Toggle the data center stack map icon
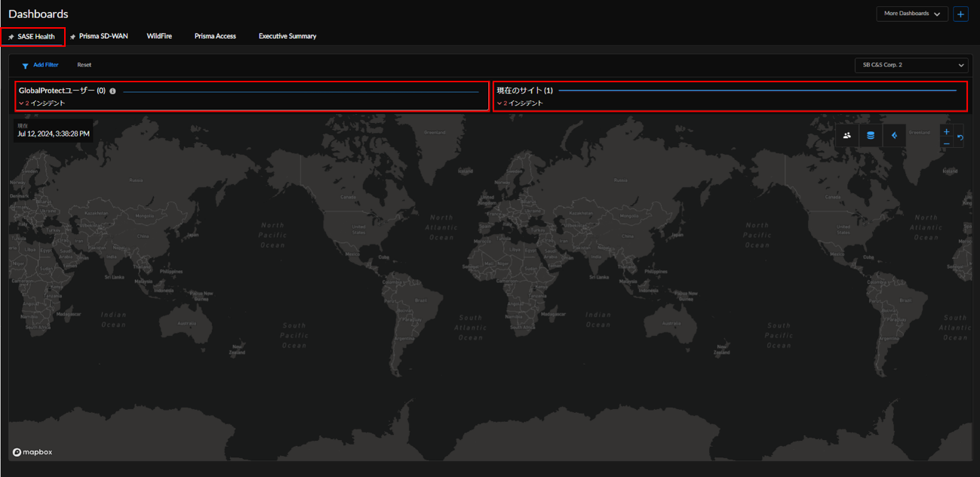This screenshot has width=980, height=477. point(871,136)
